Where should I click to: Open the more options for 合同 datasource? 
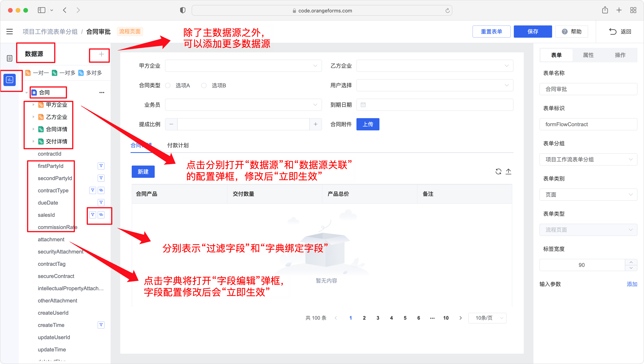click(x=102, y=93)
